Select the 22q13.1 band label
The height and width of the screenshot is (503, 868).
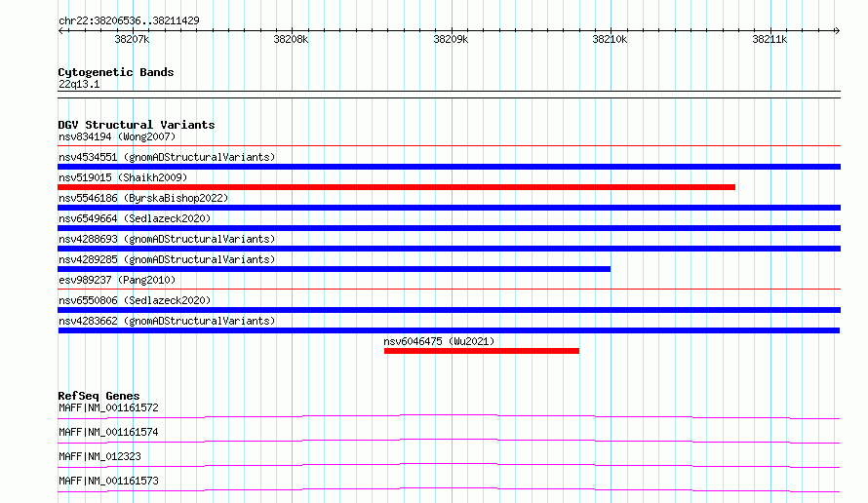click(79, 84)
